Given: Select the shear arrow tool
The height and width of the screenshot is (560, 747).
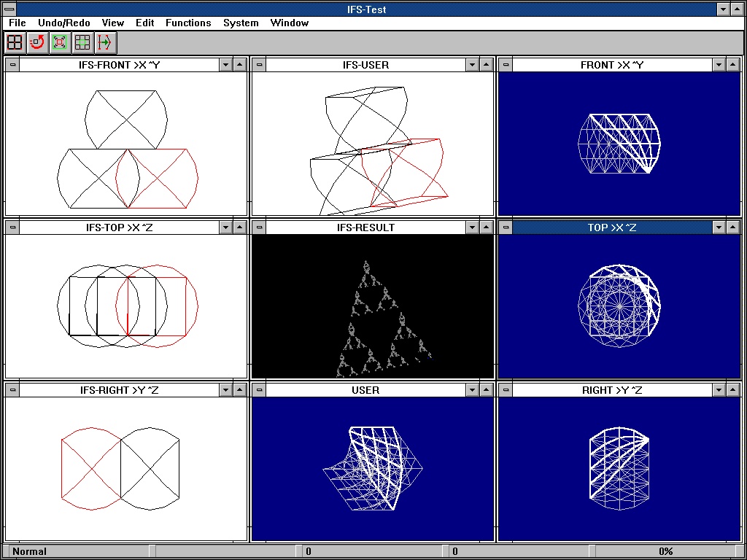Looking at the screenshot, I should [x=104, y=42].
